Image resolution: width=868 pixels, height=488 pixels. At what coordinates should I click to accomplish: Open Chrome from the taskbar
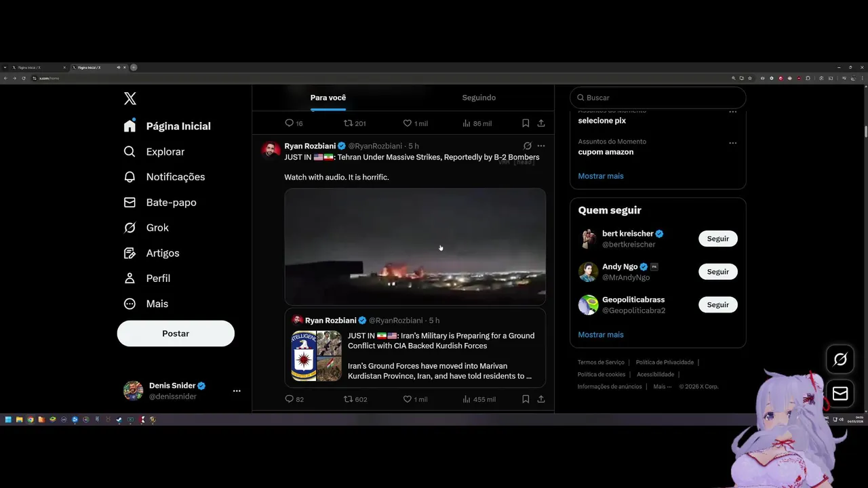click(31, 420)
